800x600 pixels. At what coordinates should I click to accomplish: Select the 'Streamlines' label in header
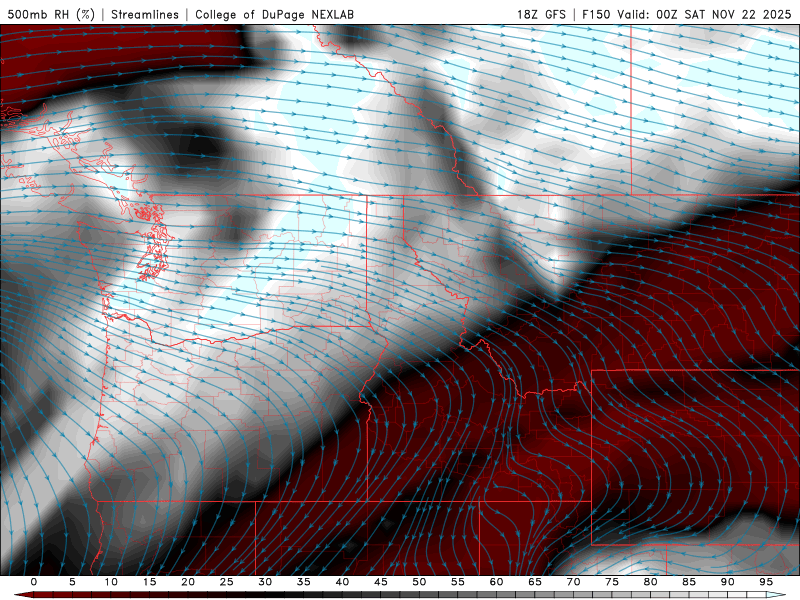coord(145,14)
